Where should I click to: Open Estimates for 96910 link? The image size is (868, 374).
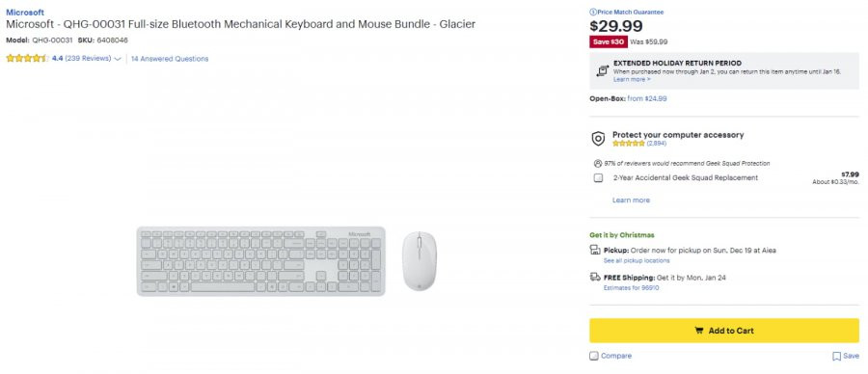[631, 287]
